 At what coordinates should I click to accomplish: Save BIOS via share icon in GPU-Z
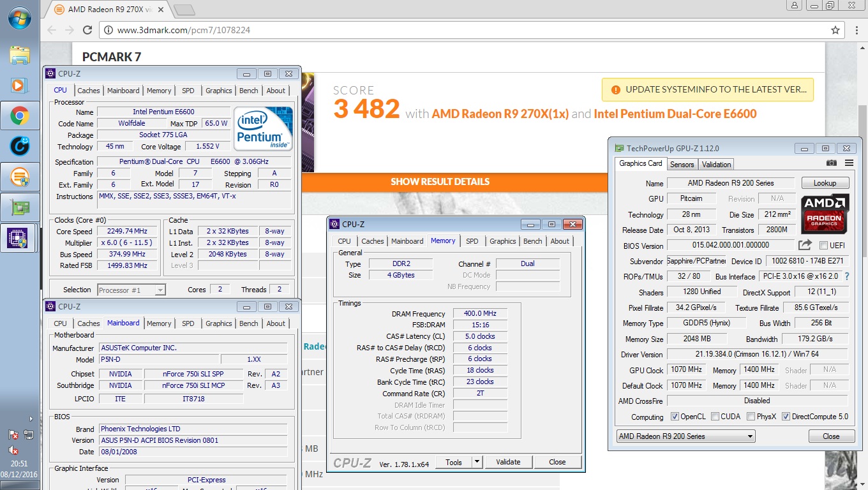pos(805,245)
